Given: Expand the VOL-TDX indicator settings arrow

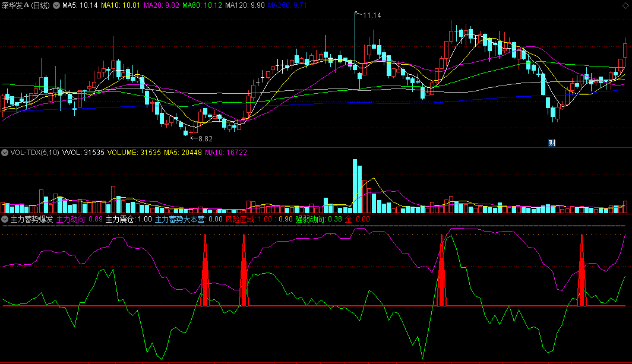Looking at the screenshot, I should tap(4, 153).
